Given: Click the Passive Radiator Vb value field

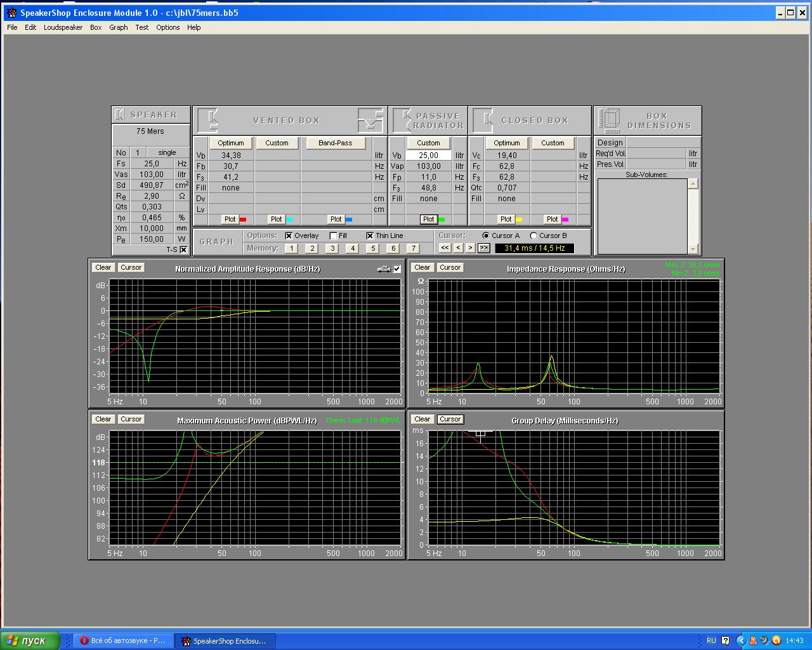Looking at the screenshot, I should tap(428, 156).
